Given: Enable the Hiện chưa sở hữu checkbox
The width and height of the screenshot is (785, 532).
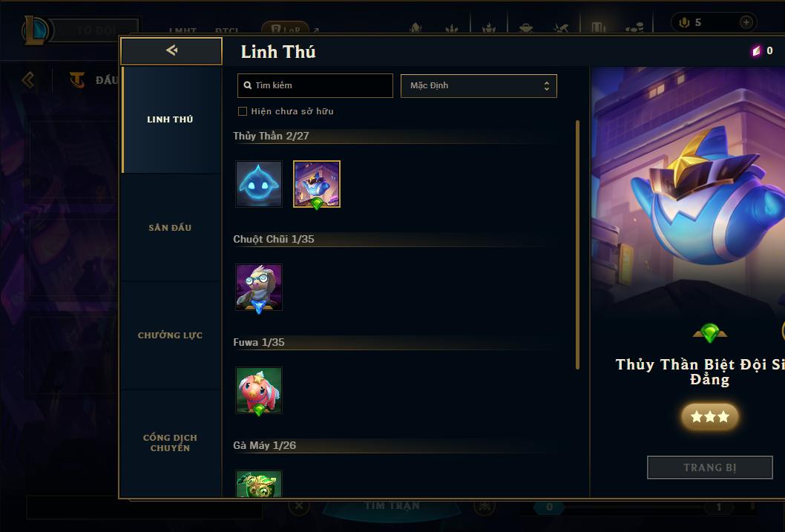Looking at the screenshot, I should (243, 111).
